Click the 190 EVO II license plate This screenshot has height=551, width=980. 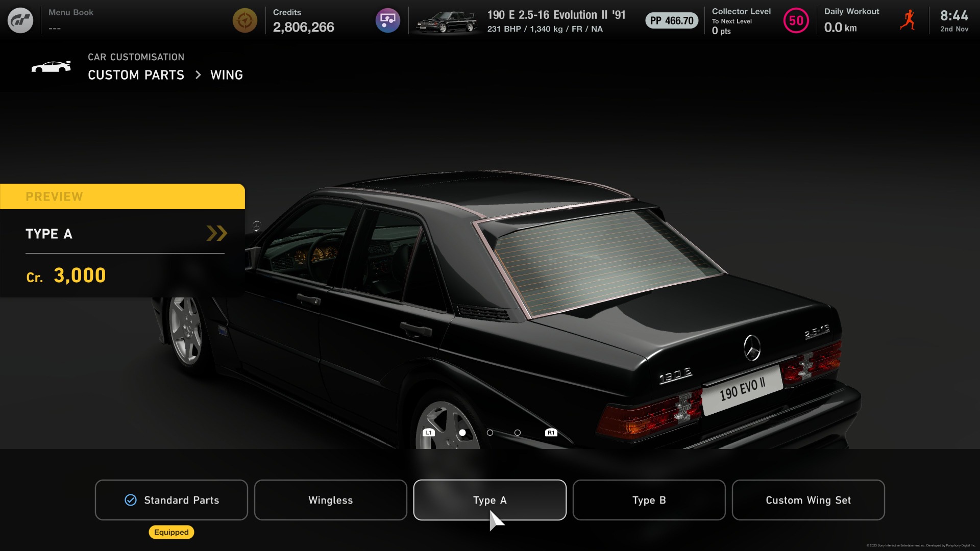click(x=742, y=390)
